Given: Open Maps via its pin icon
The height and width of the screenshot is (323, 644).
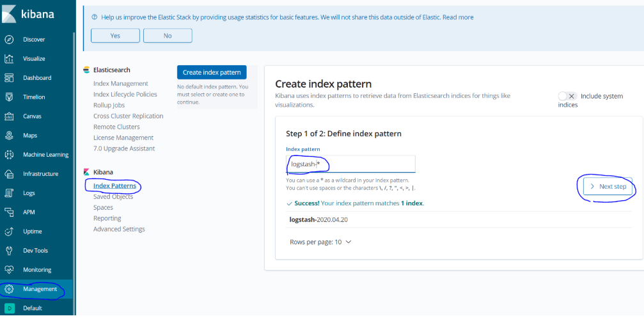Looking at the screenshot, I should (x=9, y=135).
